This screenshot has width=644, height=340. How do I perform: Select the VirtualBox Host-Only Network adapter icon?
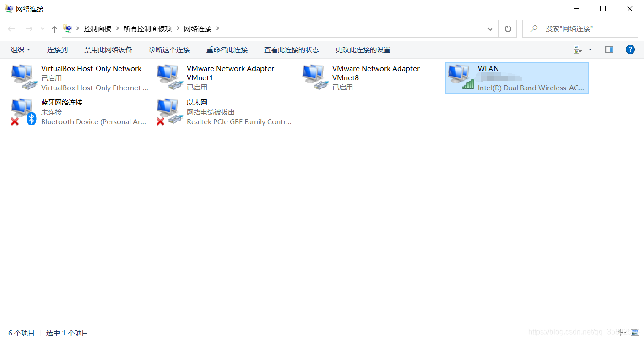tap(24, 77)
